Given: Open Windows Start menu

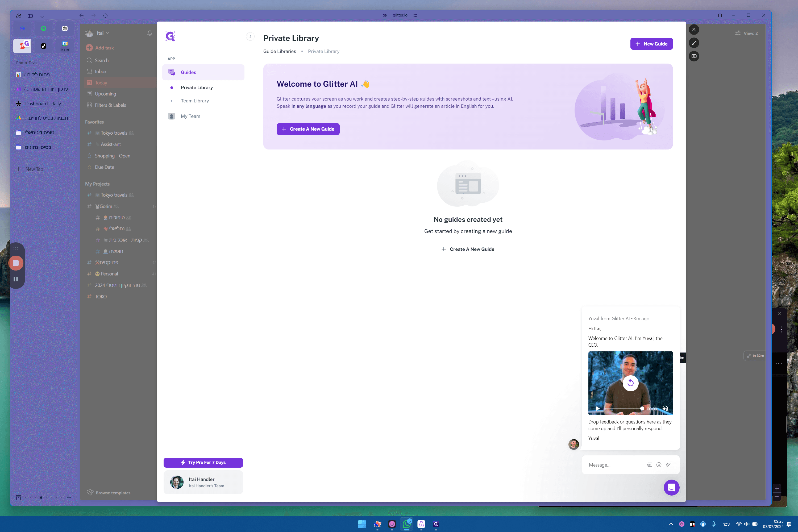Looking at the screenshot, I should coord(362,524).
